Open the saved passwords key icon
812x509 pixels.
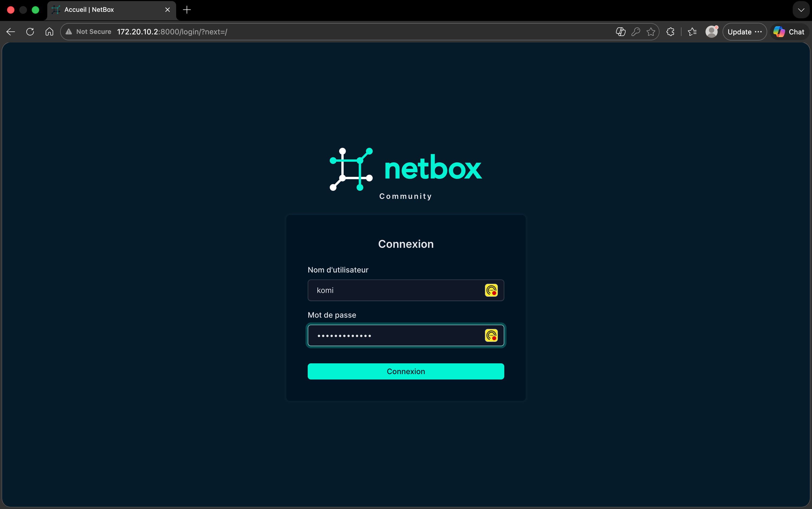pyautogui.click(x=635, y=32)
